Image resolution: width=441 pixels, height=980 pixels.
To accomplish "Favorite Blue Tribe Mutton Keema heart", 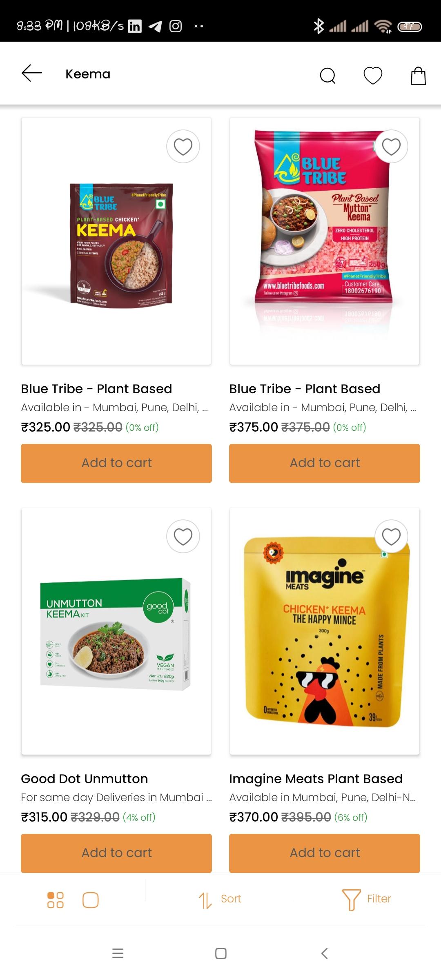I will click(391, 146).
